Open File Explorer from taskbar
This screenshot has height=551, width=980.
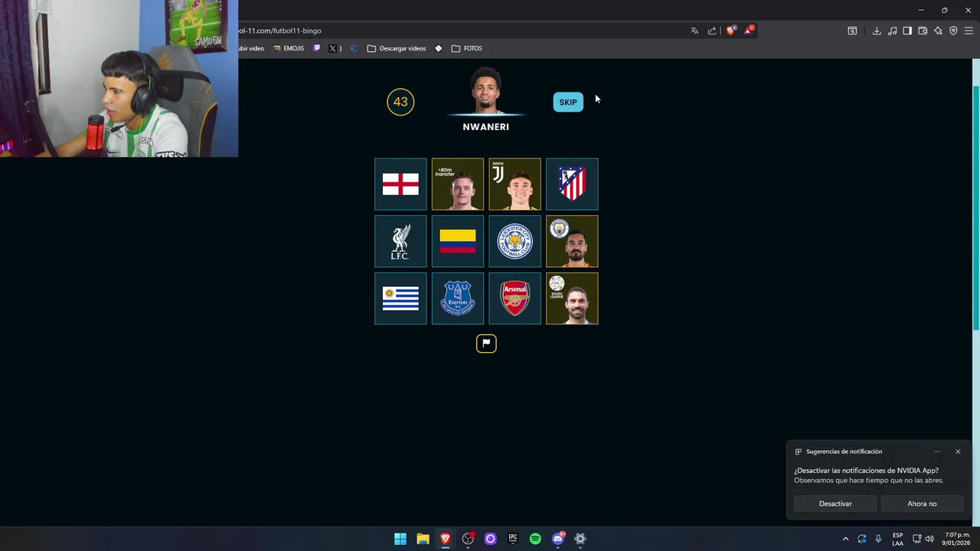(423, 539)
